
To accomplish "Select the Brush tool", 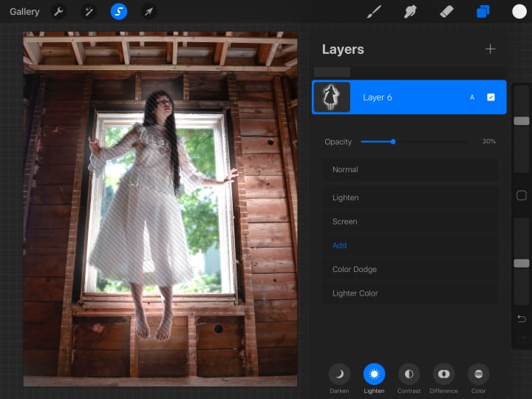I will point(375,12).
